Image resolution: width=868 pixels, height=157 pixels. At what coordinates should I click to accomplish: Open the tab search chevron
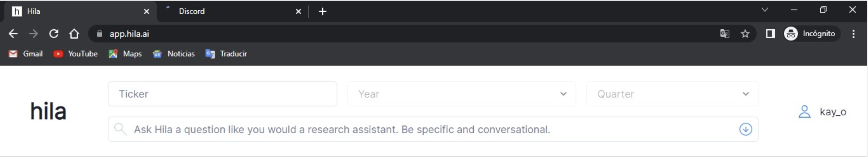[765, 10]
